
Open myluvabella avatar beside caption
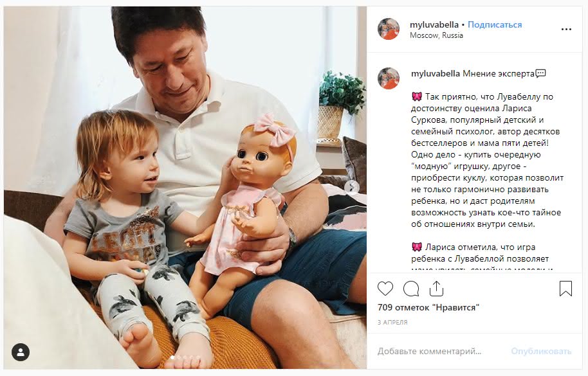(x=389, y=78)
